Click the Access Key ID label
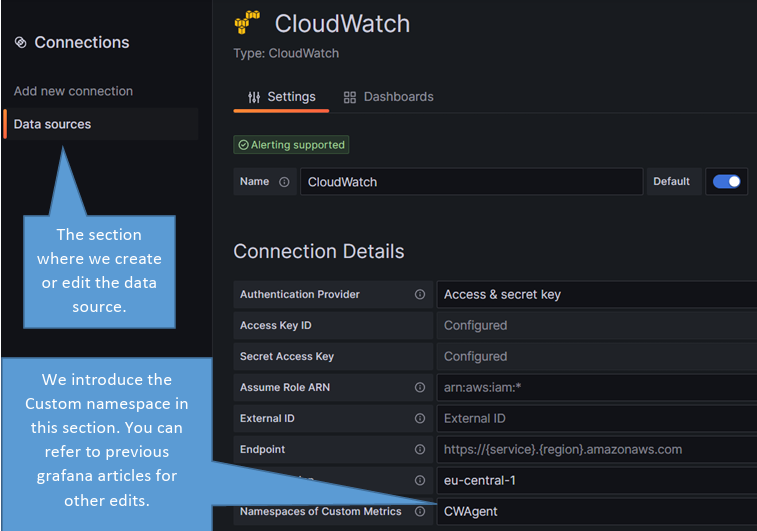Viewport: 757px width, 531px height. 276,325
